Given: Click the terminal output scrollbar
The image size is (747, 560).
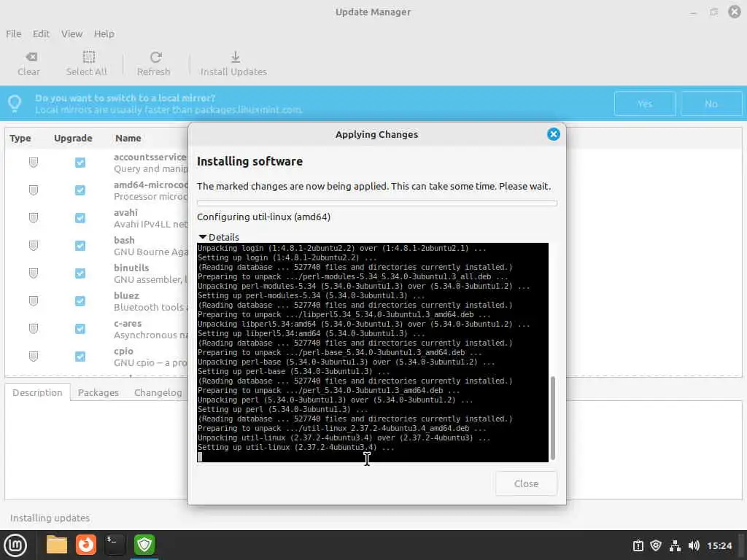Looking at the screenshot, I should (x=553, y=418).
